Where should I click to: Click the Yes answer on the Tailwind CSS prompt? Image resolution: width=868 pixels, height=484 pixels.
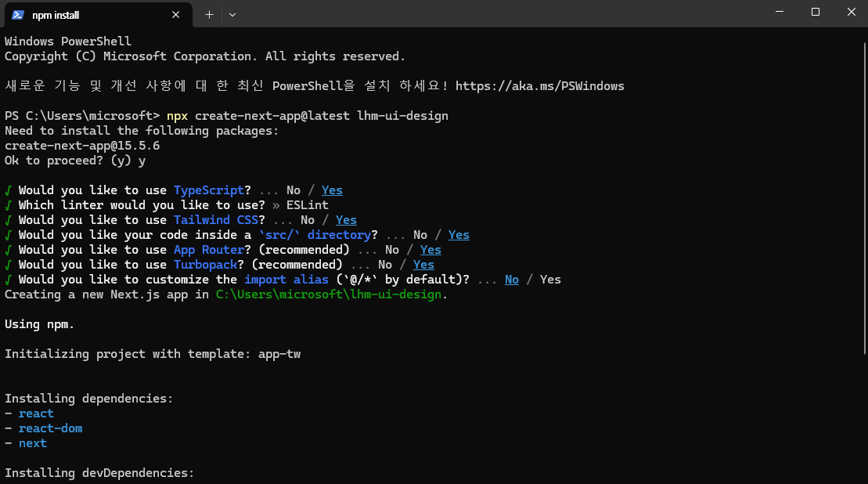point(346,220)
